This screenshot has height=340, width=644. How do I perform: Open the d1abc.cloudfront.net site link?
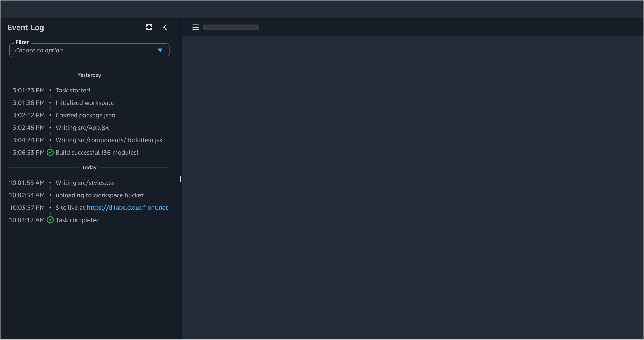(127, 208)
